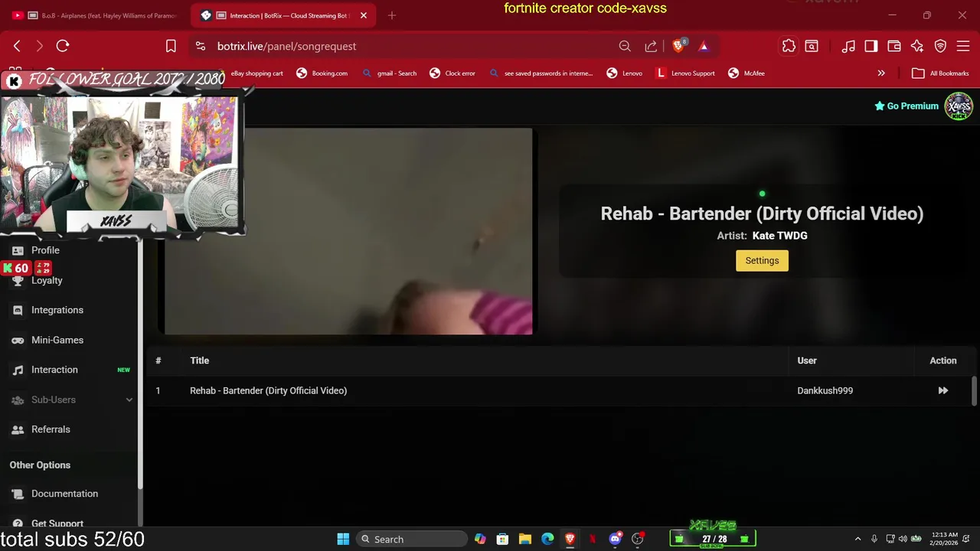Click the Referrals people icon
Image resolution: width=980 pixels, height=551 pixels.
[x=18, y=429]
